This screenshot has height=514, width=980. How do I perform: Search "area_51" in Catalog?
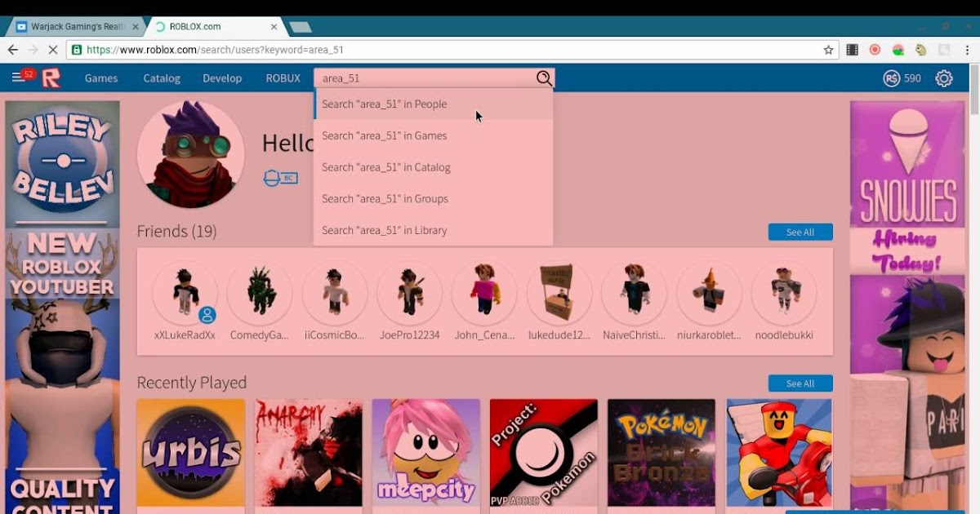(x=434, y=167)
